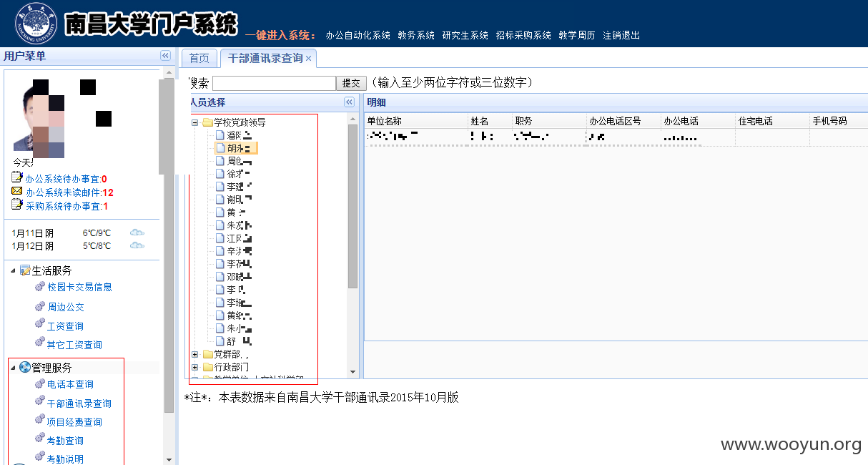868x465 pixels.
Task: Click 注销退出 to log out
Action: click(x=621, y=35)
